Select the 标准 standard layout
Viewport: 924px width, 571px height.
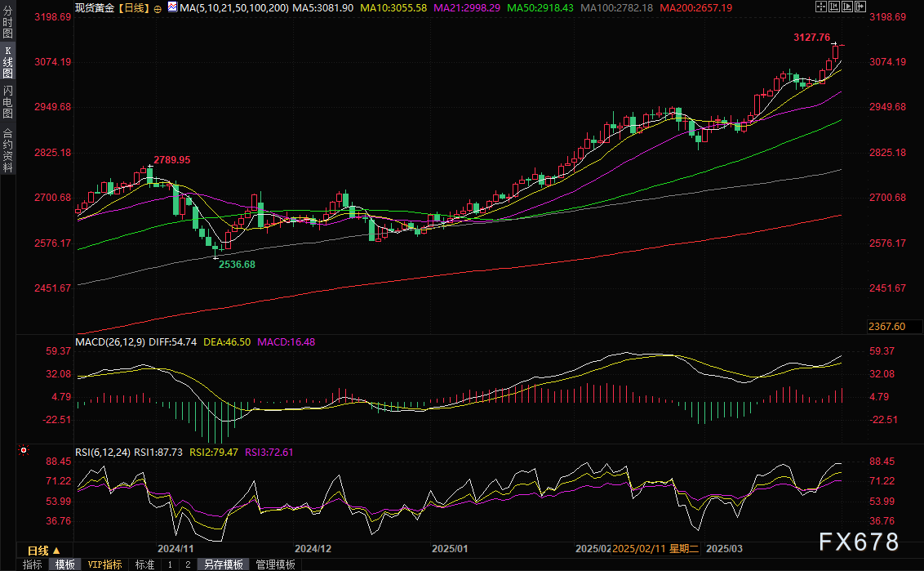pos(144,564)
